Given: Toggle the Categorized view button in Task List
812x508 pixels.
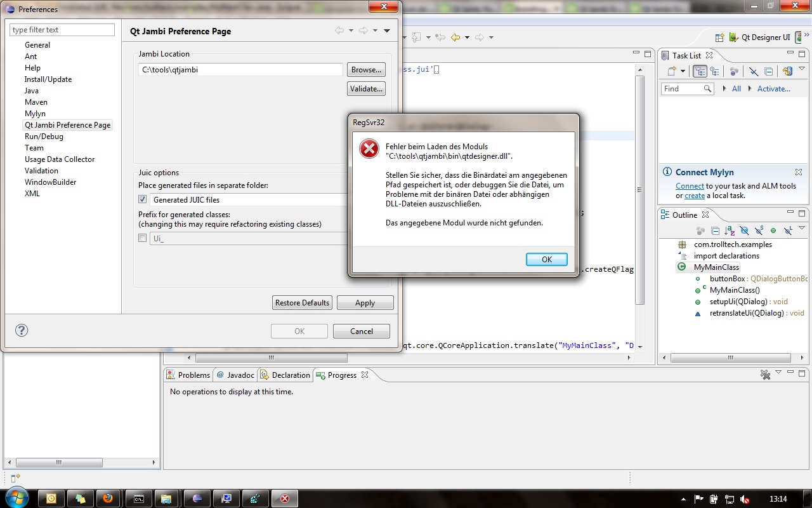Looking at the screenshot, I should click(x=700, y=72).
